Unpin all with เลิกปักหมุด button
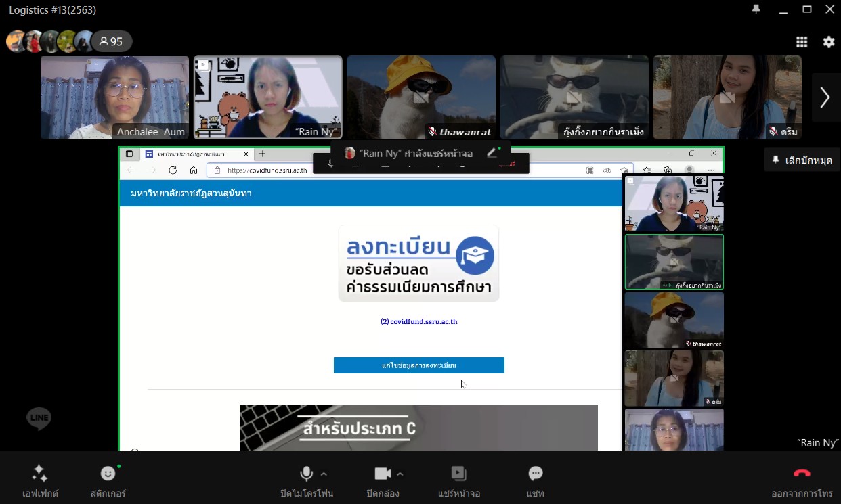841x504 pixels. (x=802, y=160)
